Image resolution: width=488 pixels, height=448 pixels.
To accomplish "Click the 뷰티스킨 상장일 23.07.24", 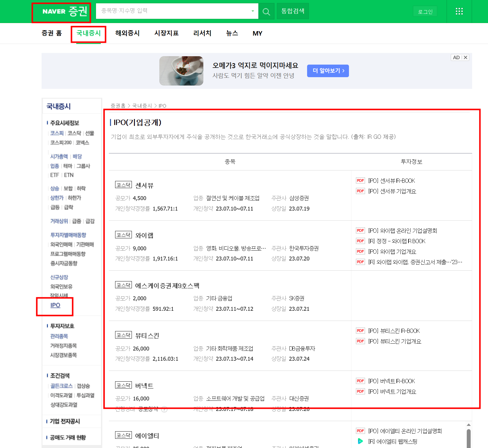I will tap(299, 359).
